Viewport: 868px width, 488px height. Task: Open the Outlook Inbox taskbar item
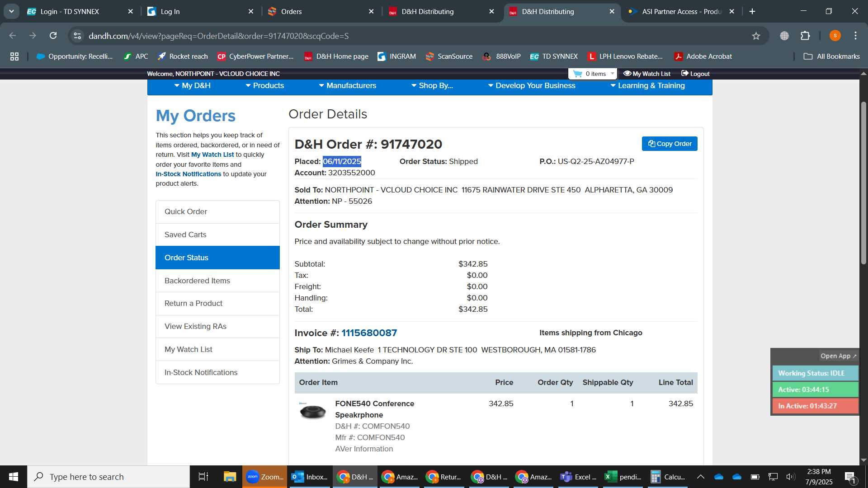pos(310,477)
